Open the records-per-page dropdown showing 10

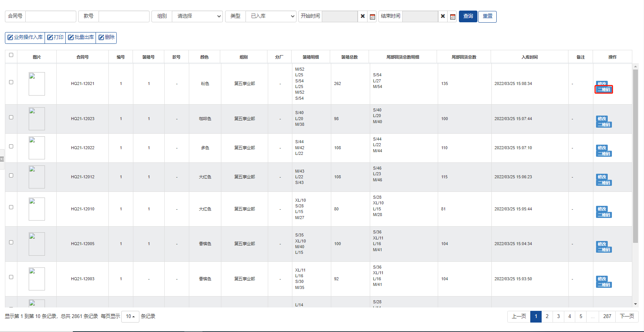pyautogui.click(x=130, y=317)
